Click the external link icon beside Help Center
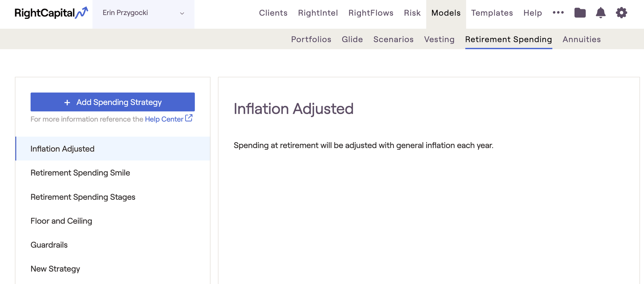This screenshot has width=644, height=284. (x=189, y=118)
